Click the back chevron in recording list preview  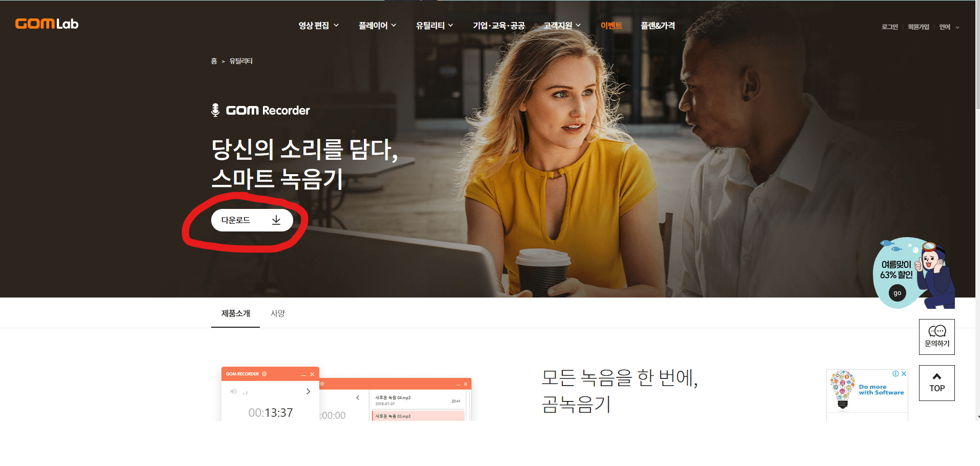pos(358,398)
